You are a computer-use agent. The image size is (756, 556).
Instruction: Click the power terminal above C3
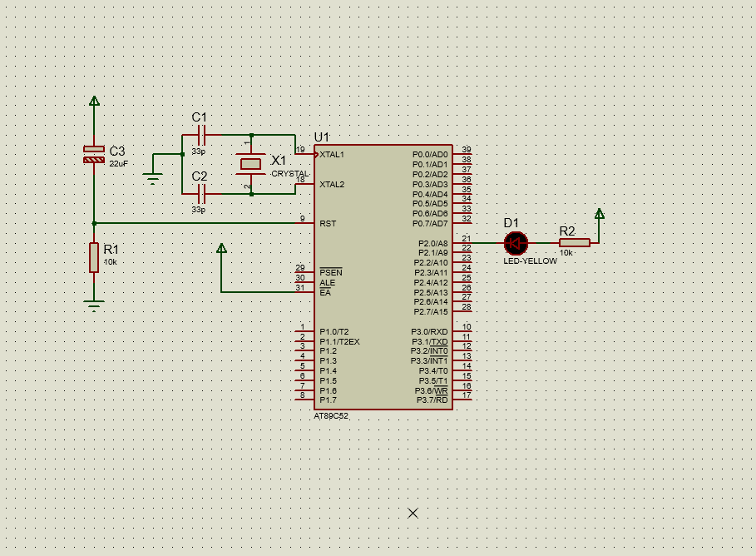tap(95, 101)
